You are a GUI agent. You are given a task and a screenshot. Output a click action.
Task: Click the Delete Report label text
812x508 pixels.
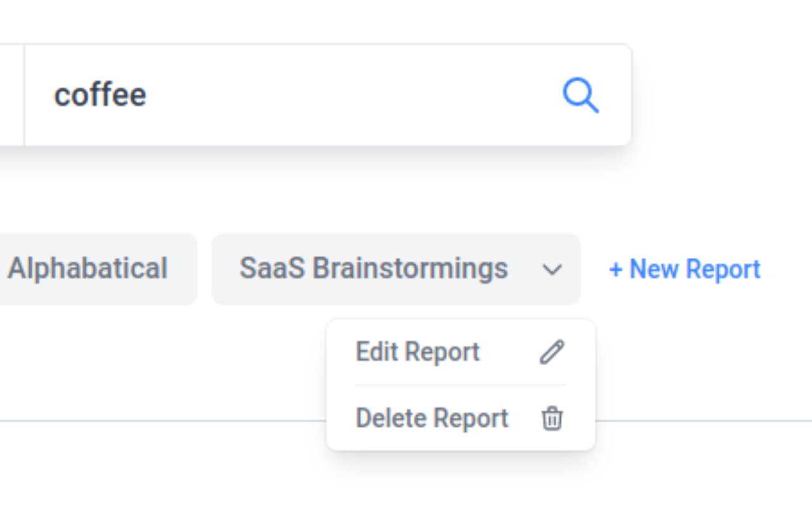tap(432, 418)
